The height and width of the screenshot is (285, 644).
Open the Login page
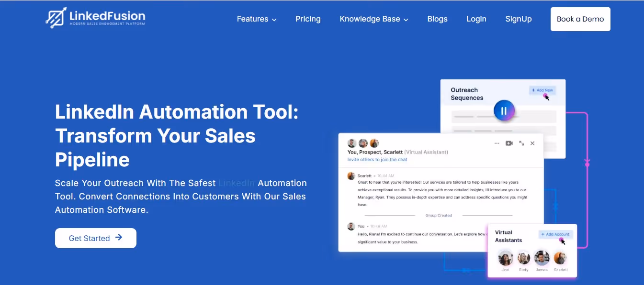[x=476, y=19]
